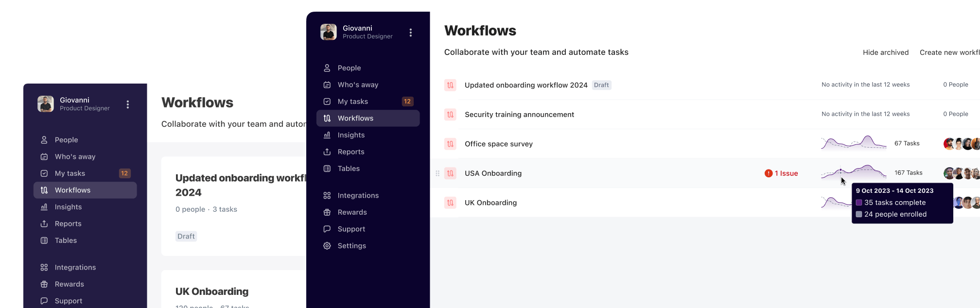
Task: Click workflow icon of Security training announcement row
Action: click(x=451, y=115)
